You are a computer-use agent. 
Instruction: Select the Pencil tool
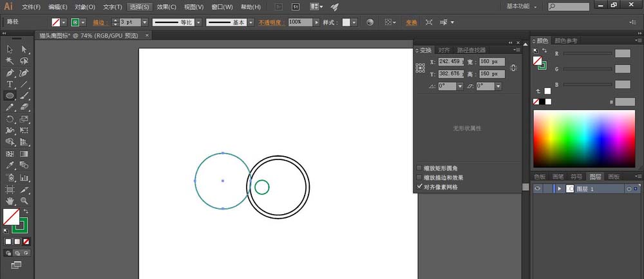coord(10,107)
